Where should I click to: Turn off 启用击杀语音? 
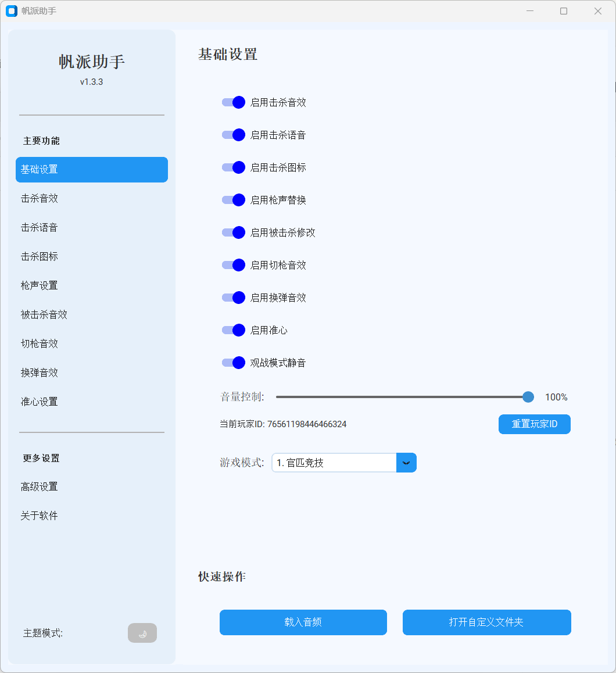coord(233,135)
